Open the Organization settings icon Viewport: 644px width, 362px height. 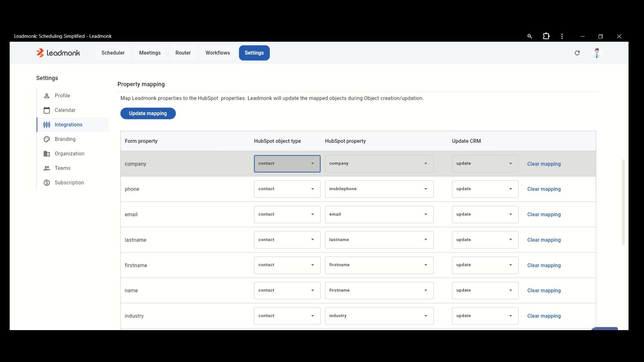click(46, 153)
